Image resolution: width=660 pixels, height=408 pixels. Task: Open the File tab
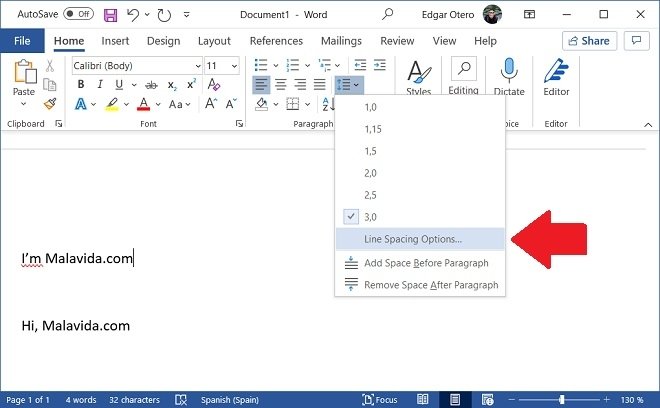(22, 41)
